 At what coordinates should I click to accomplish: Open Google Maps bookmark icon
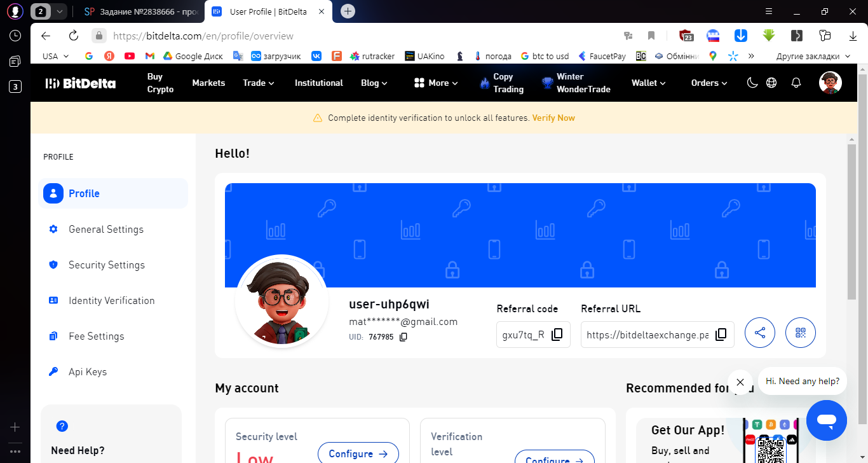tap(713, 56)
